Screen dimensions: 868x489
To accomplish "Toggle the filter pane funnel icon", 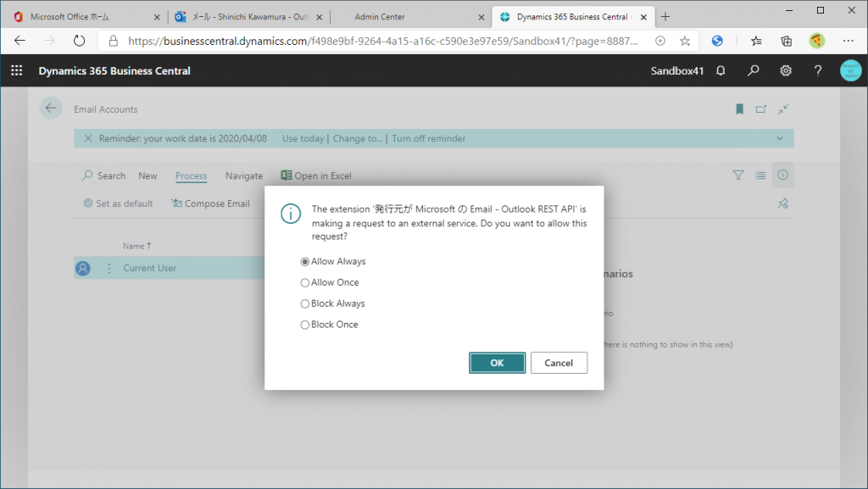I will (x=738, y=175).
